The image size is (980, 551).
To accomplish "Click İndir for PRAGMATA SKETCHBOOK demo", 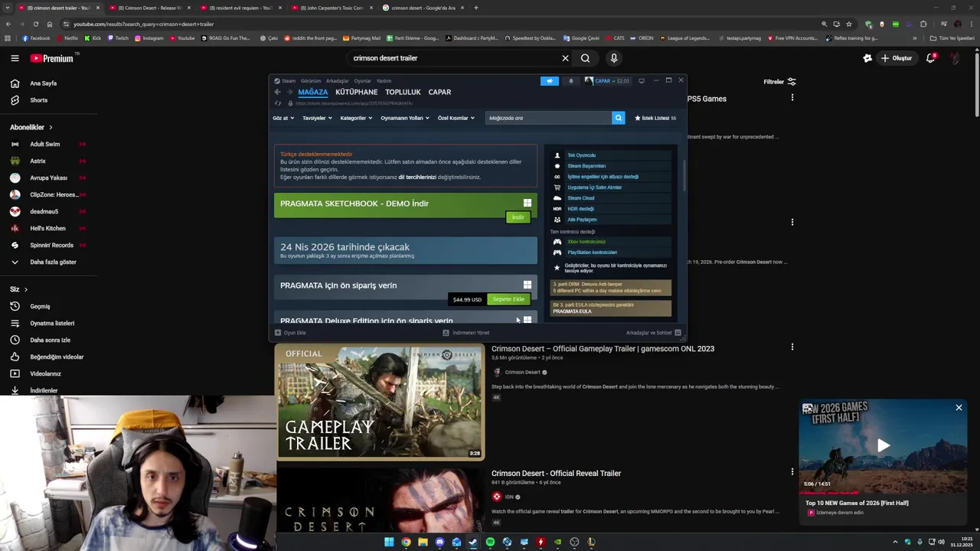I will [518, 217].
